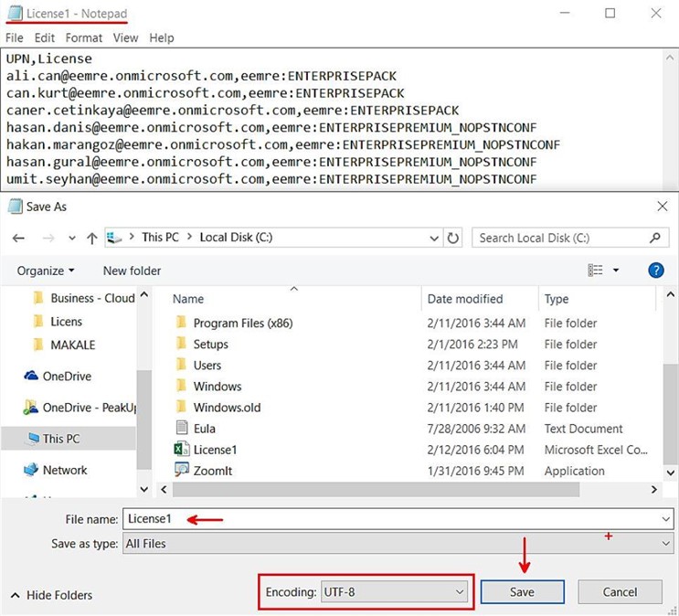
Task: Click the Users folder icon
Action: tap(182, 365)
